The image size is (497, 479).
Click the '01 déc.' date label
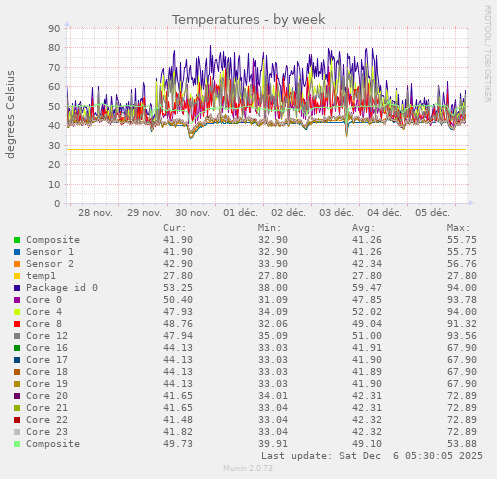click(240, 213)
